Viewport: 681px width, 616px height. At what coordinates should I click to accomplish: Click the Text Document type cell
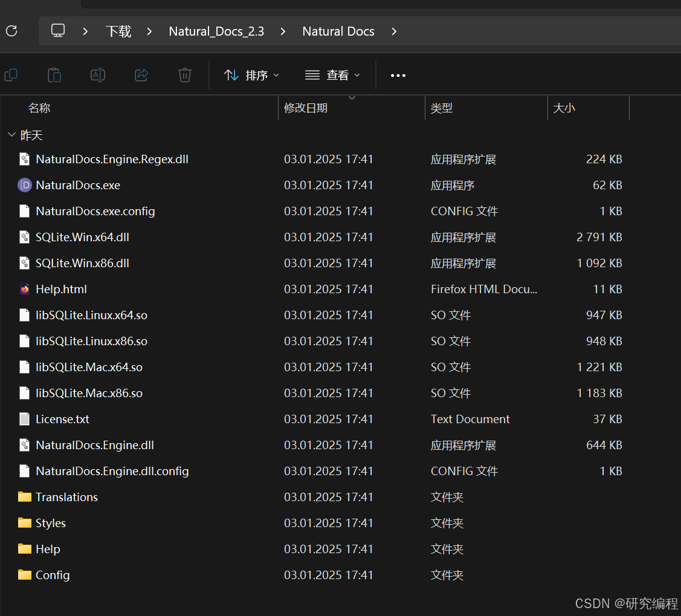pos(470,419)
